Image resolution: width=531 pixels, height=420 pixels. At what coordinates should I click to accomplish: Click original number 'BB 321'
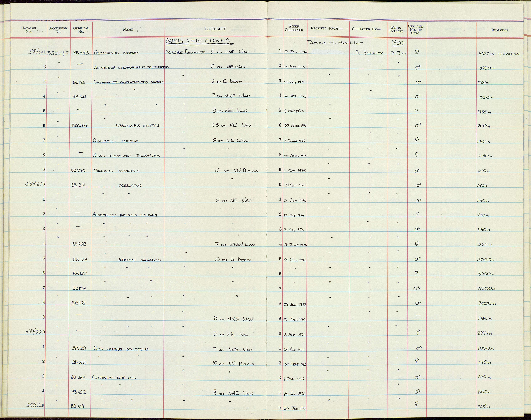(x=79, y=97)
